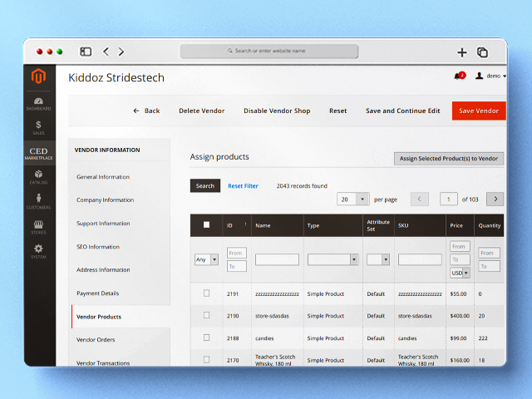Check the box for product ID 2191
The image size is (532, 399).
point(207,293)
